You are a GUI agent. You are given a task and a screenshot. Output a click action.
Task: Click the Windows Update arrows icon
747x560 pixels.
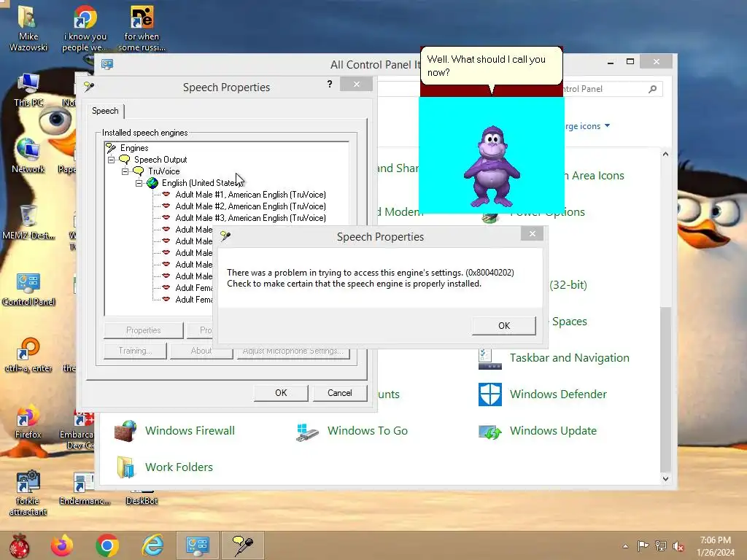pyautogui.click(x=490, y=432)
